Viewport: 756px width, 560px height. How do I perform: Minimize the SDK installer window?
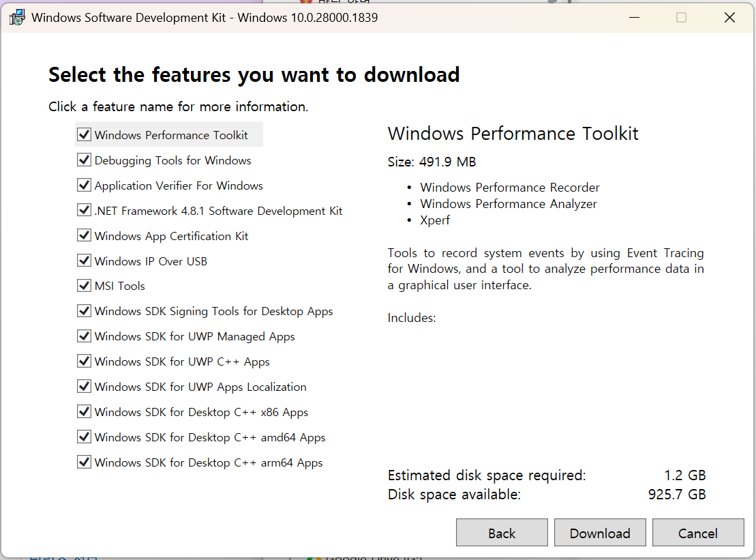tap(635, 17)
